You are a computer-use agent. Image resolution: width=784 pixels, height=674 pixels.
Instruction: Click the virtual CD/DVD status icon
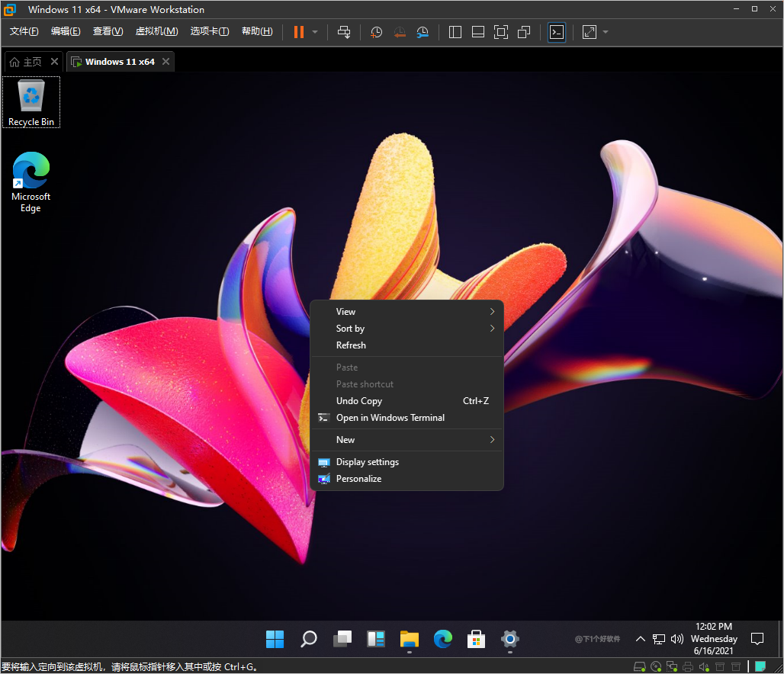point(657,666)
